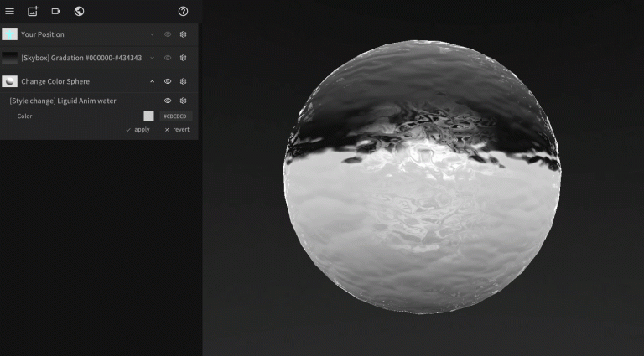Apply the color change
Viewport: 644px width, 356px height.
(x=138, y=130)
